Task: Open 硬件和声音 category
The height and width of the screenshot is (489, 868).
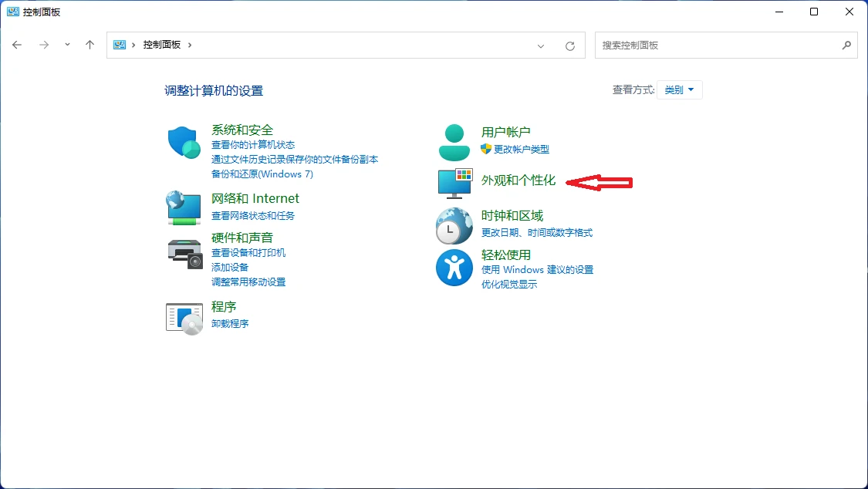Action: pos(242,238)
